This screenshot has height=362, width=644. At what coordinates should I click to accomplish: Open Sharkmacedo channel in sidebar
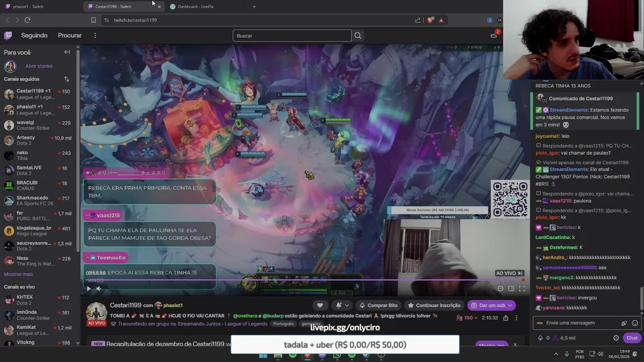(x=39, y=201)
